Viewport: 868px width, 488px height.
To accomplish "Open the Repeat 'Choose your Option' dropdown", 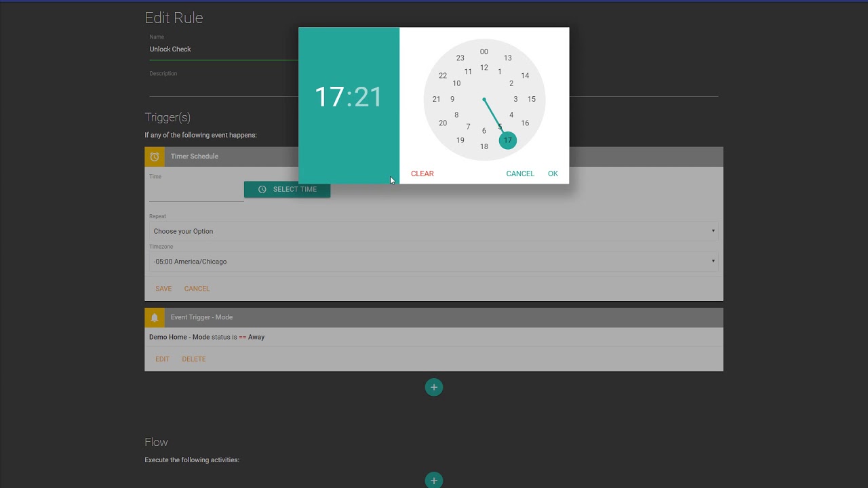I will (434, 231).
